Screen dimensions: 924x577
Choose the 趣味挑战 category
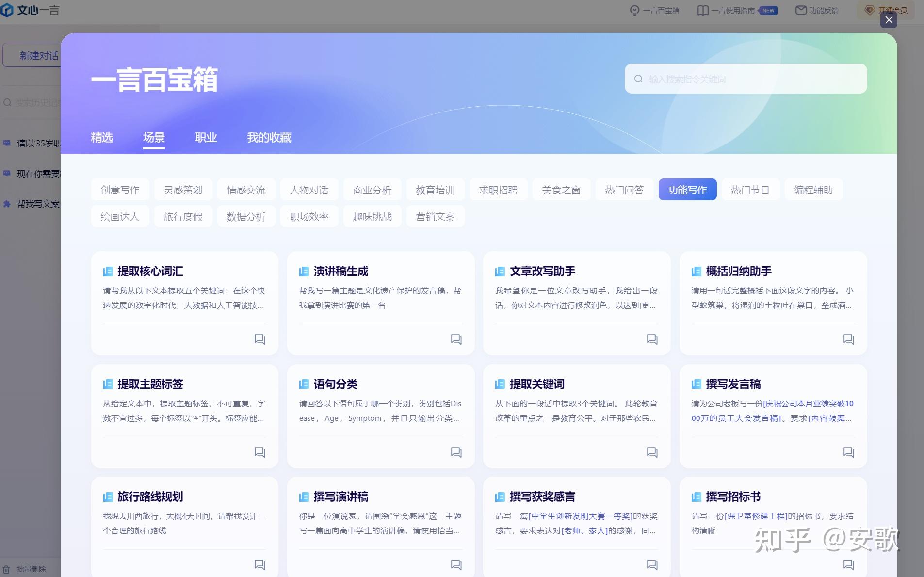click(x=372, y=216)
